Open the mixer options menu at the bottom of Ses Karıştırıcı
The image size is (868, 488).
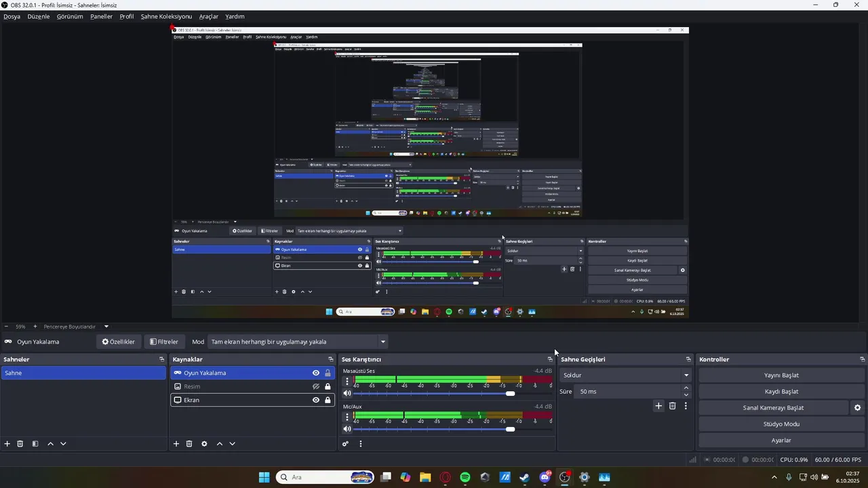pos(361,444)
